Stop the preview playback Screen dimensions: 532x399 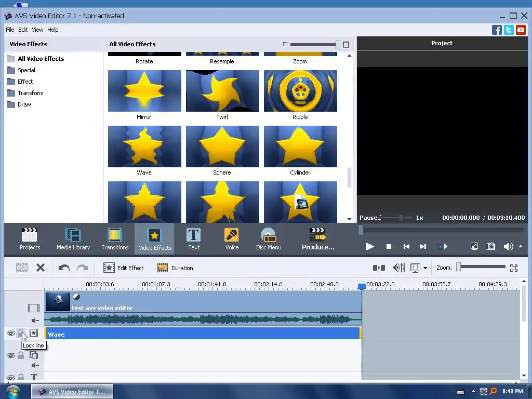point(389,247)
